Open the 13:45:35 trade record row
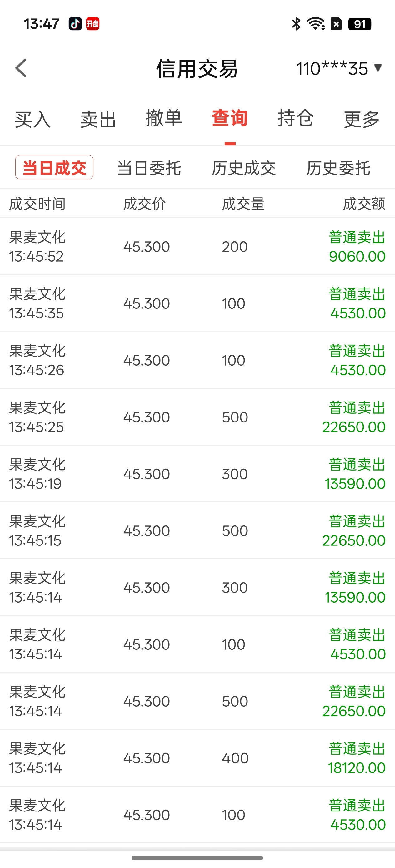Image resolution: width=395 pixels, height=868 pixels. (197, 303)
